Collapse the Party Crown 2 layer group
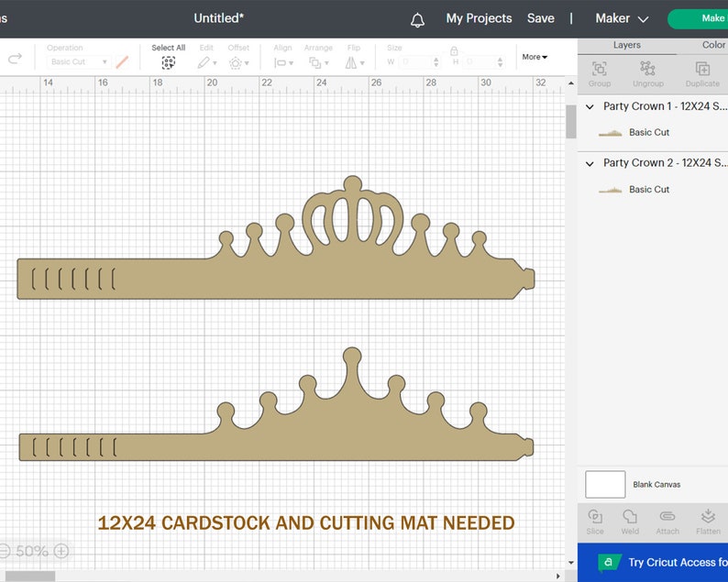Viewport: 728px width, 582px height. point(590,163)
